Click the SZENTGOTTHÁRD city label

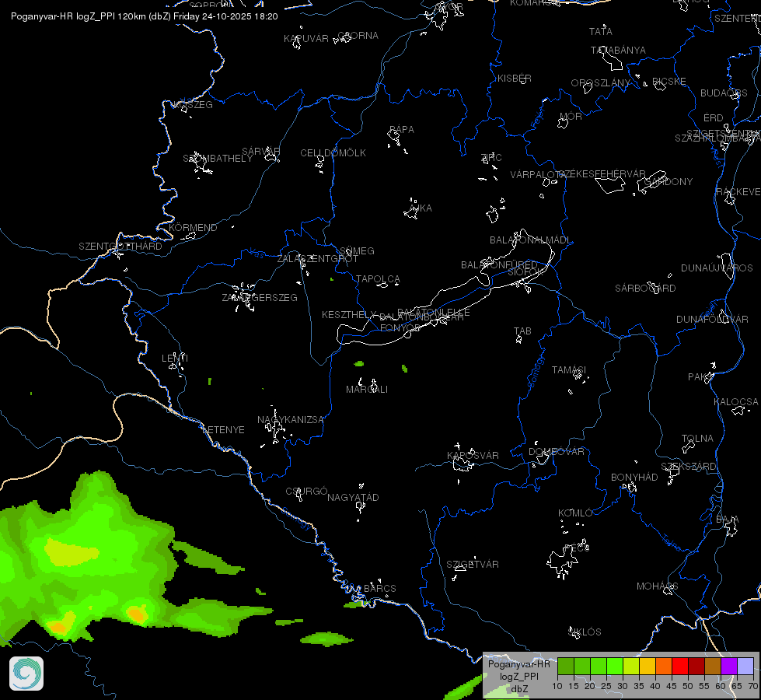point(120,247)
